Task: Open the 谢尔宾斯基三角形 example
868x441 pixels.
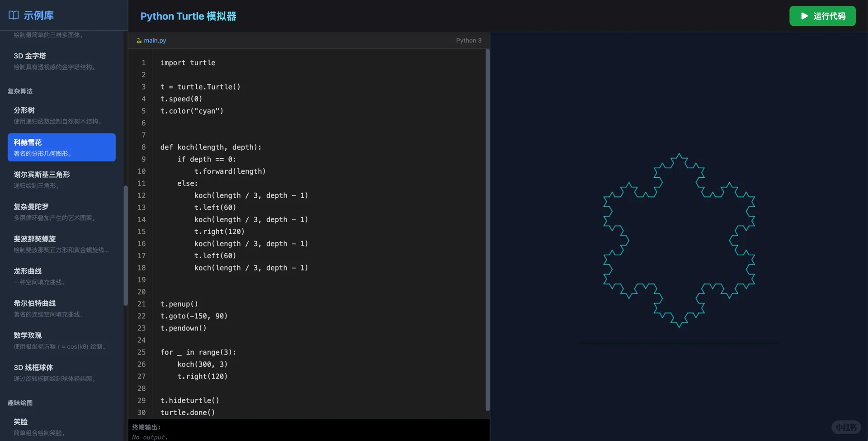Action: [61, 179]
